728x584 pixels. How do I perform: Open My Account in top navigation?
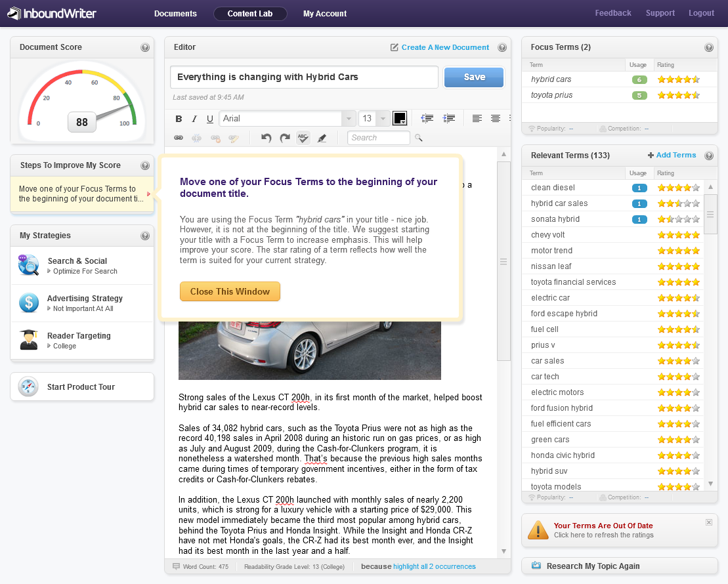[325, 14]
